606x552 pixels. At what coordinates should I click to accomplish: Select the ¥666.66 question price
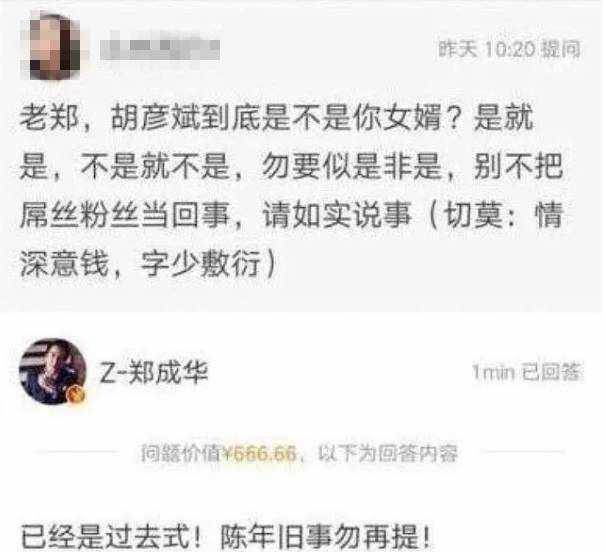pos(260,453)
